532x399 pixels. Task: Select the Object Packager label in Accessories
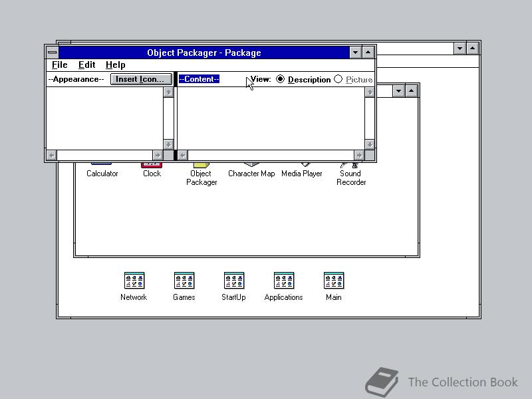coord(201,178)
